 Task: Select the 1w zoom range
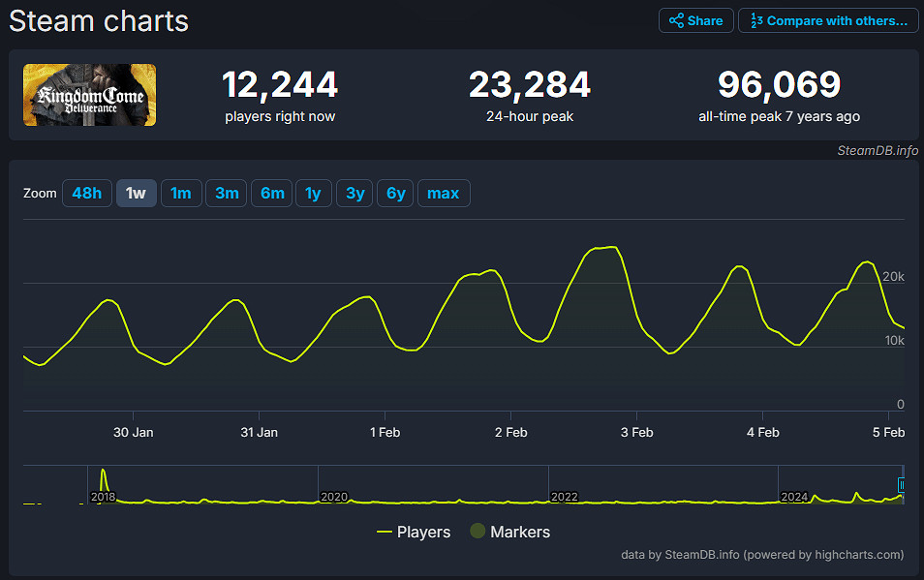136,194
